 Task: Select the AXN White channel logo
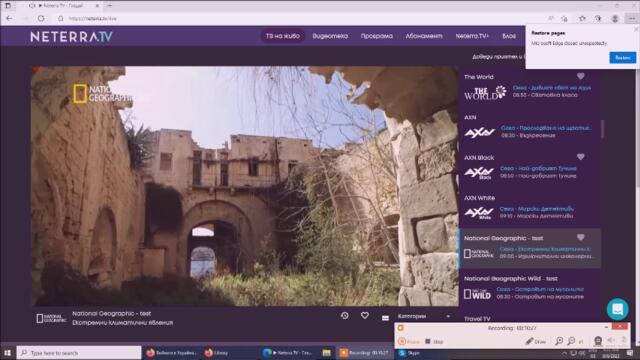pos(479,213)
